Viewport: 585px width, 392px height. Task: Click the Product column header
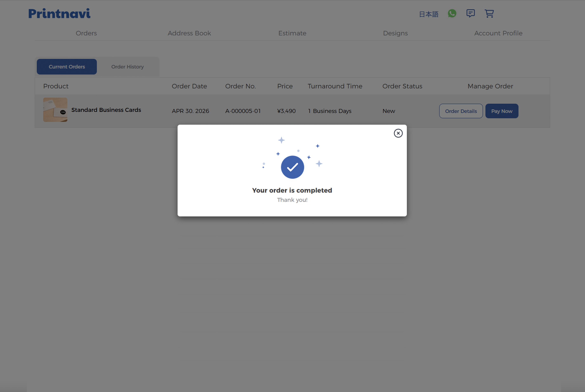pos(56,86)
